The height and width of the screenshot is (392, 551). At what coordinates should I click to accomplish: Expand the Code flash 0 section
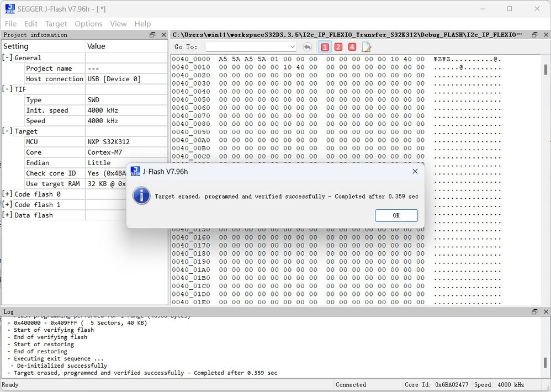(7, 194)
